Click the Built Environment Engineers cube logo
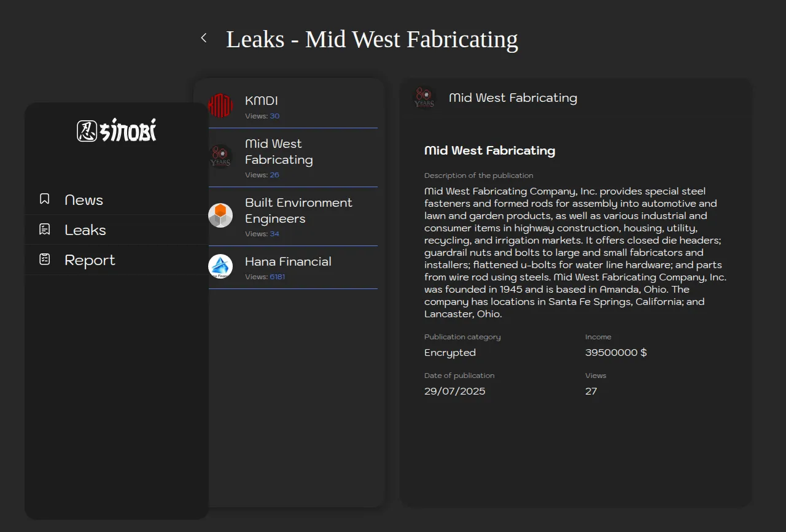 click(220, 215)
